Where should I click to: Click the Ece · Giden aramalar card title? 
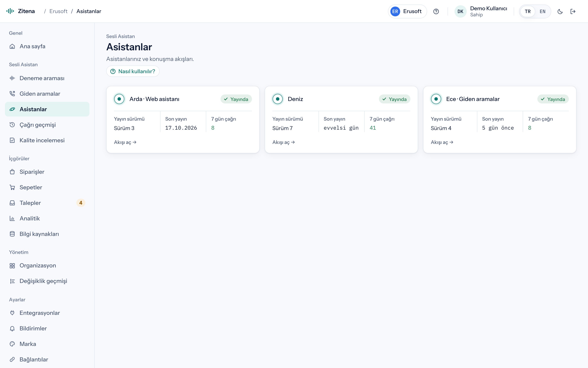[473, 99]
